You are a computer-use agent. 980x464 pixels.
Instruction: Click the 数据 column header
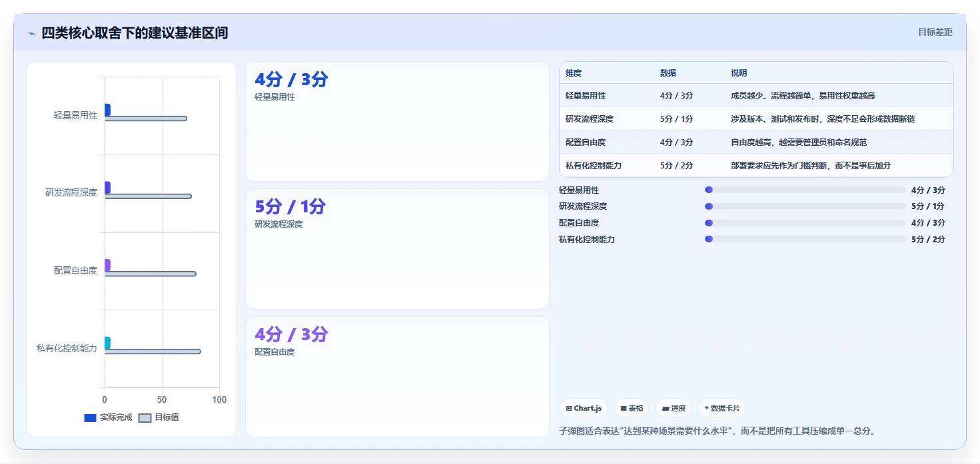click(668, 73)
